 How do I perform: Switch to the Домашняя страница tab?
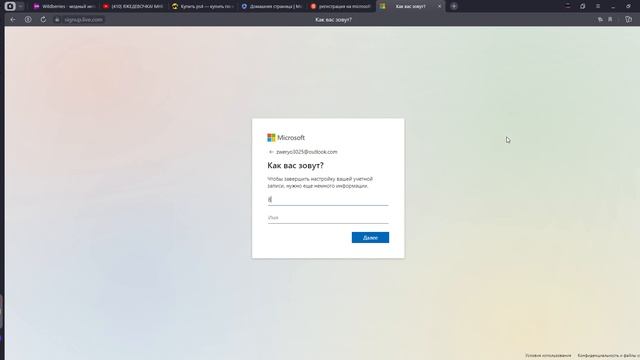[x=272, y=6]
